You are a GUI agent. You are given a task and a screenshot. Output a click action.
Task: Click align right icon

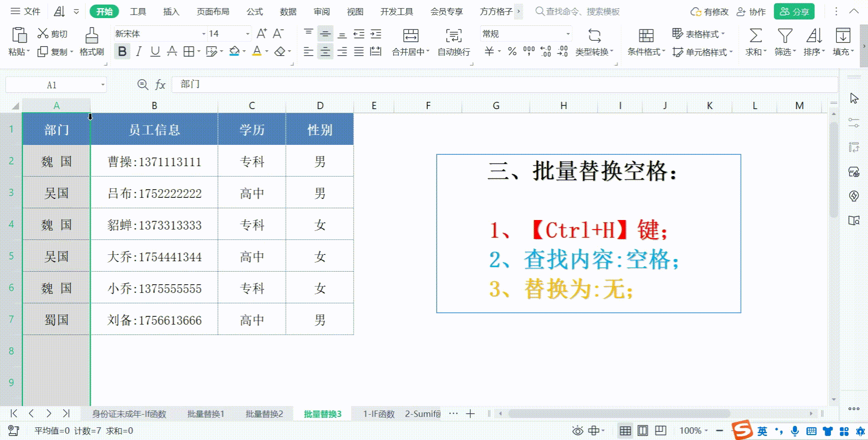[x=342, y=52]
